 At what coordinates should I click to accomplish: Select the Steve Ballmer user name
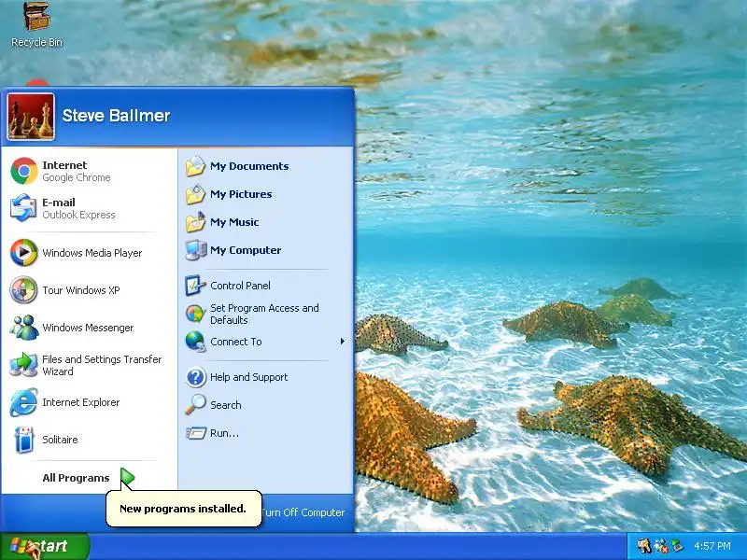[x=116, y=115]
